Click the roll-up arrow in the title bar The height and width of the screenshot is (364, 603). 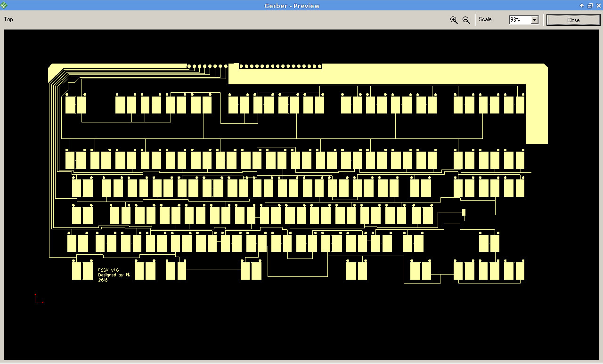[582, 6]
